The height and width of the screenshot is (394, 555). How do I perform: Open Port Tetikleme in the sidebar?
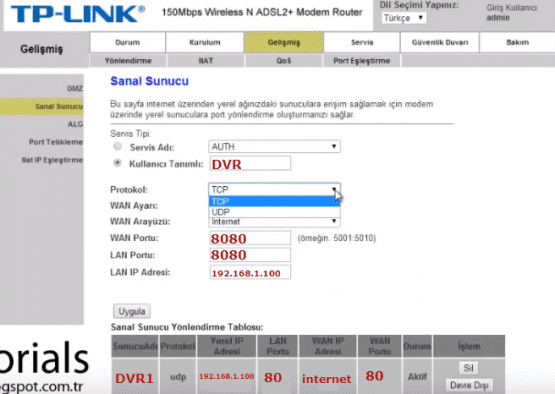(x=56, y=142)
